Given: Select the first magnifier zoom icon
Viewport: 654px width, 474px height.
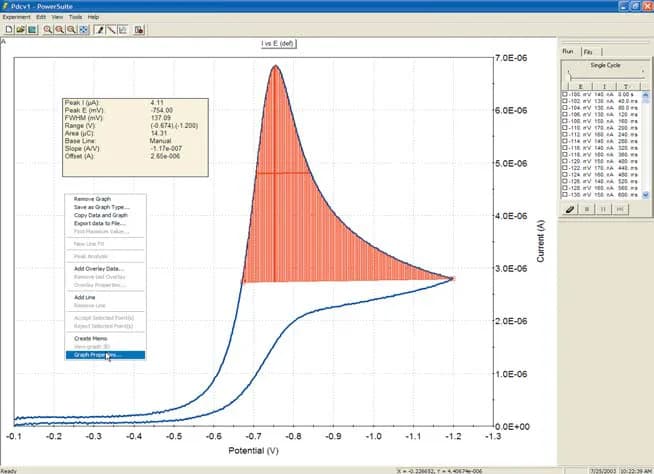Looking at the screenshot, I should (x=48, y=30).
